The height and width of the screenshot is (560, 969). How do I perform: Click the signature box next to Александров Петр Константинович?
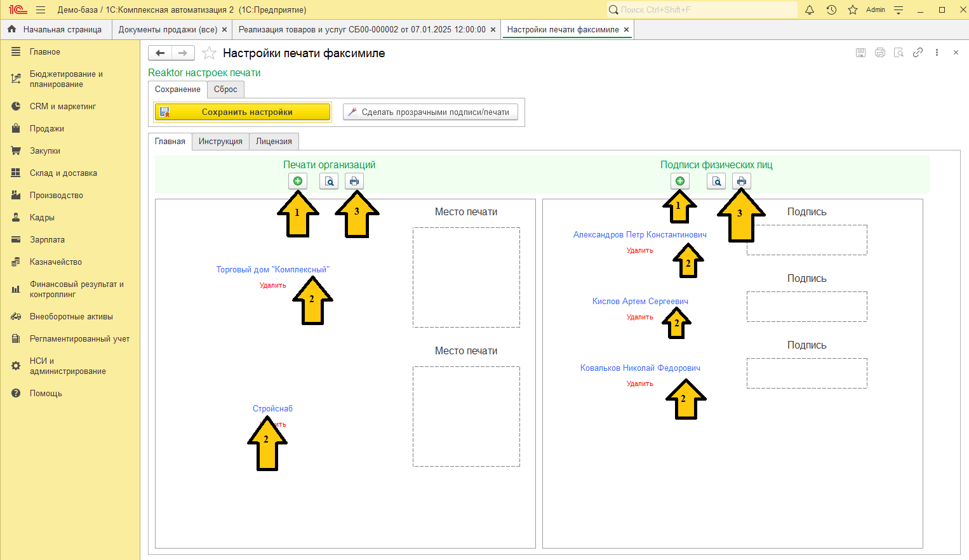807,240
